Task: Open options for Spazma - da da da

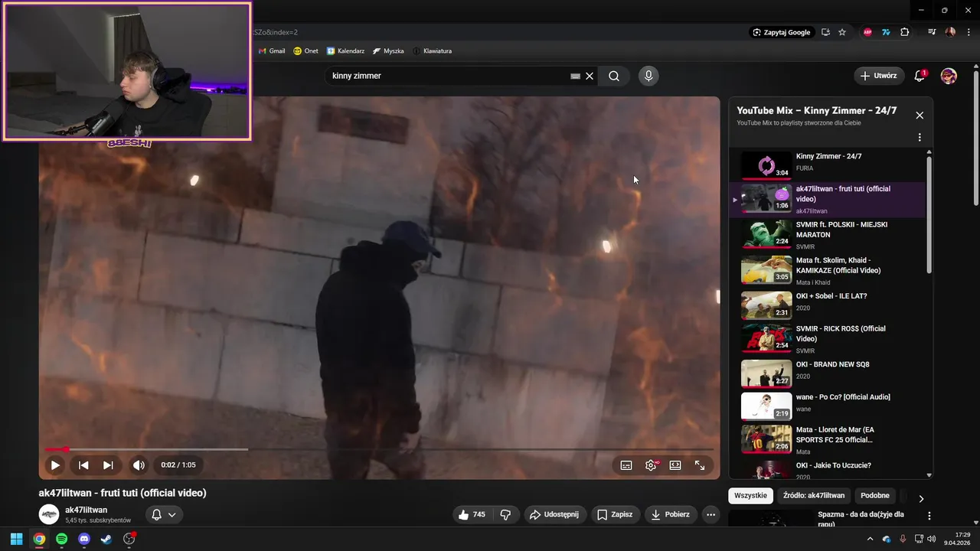Action: pos(929,516)
